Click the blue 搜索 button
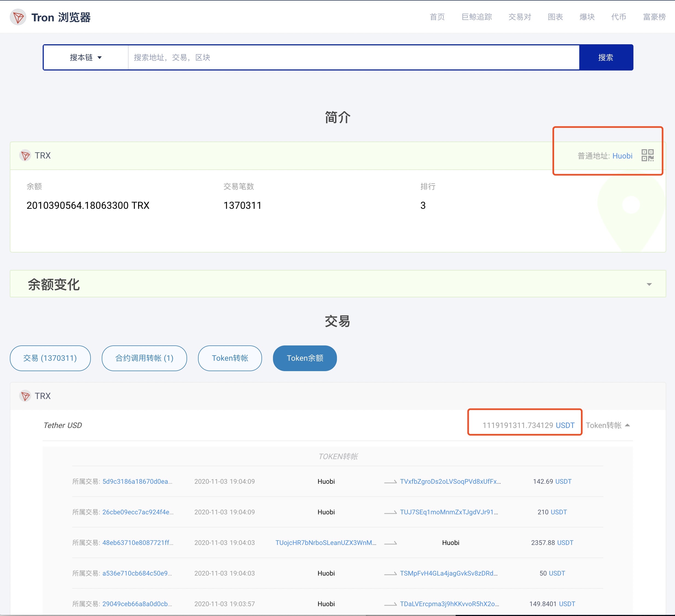Image resolution: width=675 pixels, height=616 pixels. click(606, 58)
